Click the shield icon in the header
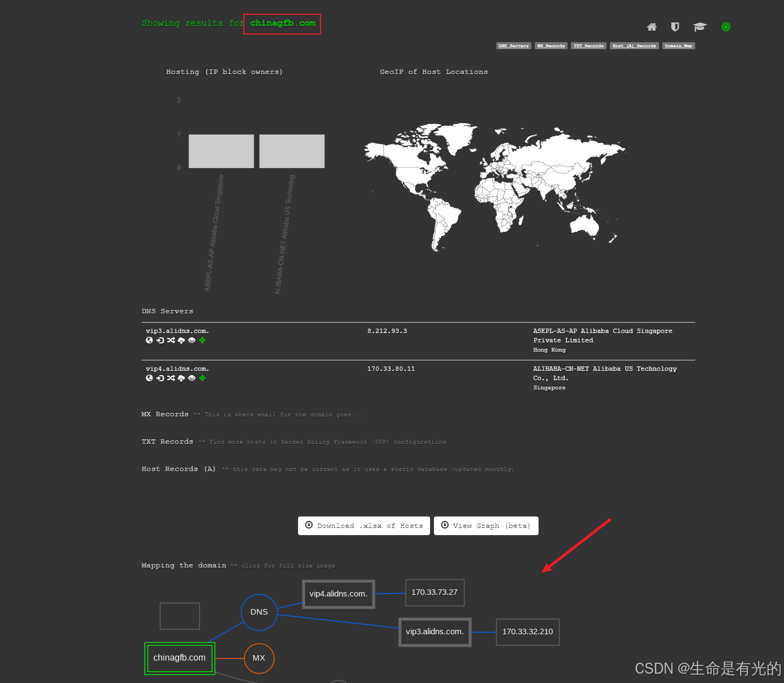 (x=675, y=27)
